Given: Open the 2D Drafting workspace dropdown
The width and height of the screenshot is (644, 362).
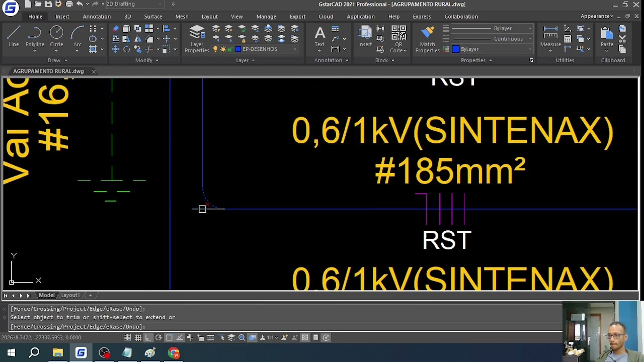Looking at the screenshot, I should (x=134, y=4).
